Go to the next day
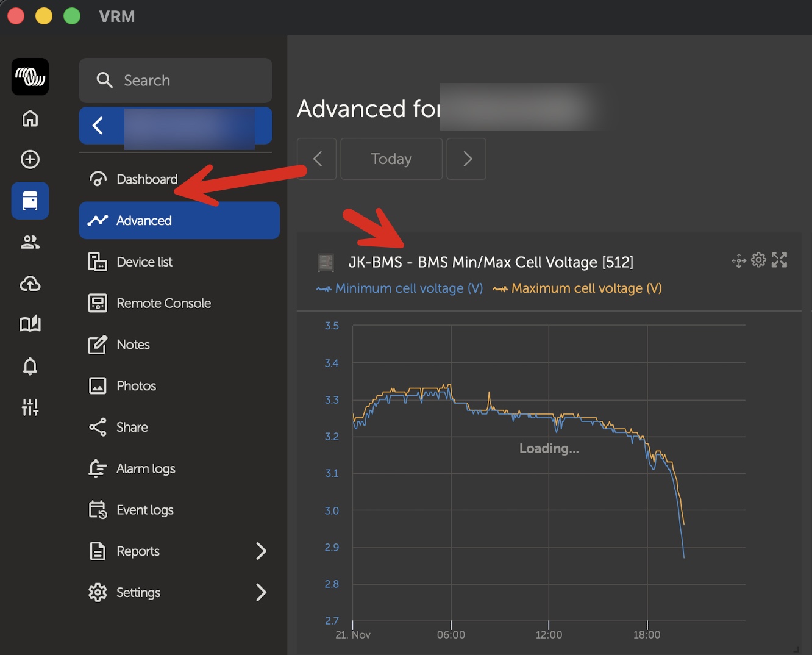The width and height of the screenshot is (812, 655). (x=466, y=159)
